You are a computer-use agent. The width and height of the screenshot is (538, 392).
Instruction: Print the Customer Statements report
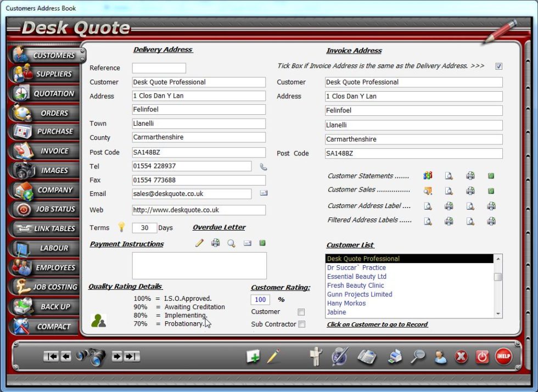click(x=470, y=176)
